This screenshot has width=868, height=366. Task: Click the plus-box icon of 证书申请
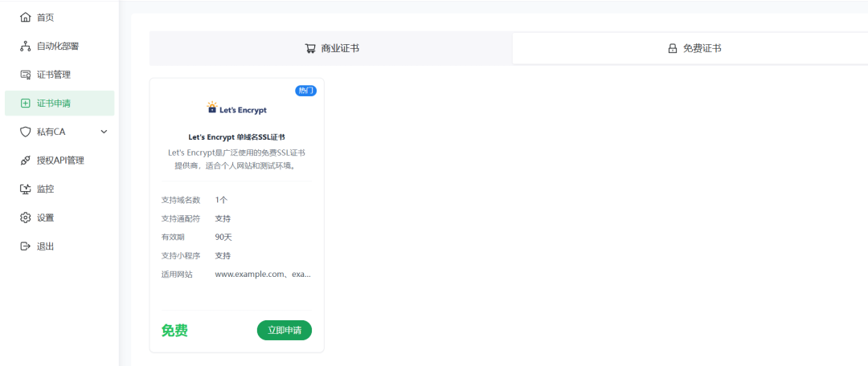pyautogui.click(x=25, y=104)
